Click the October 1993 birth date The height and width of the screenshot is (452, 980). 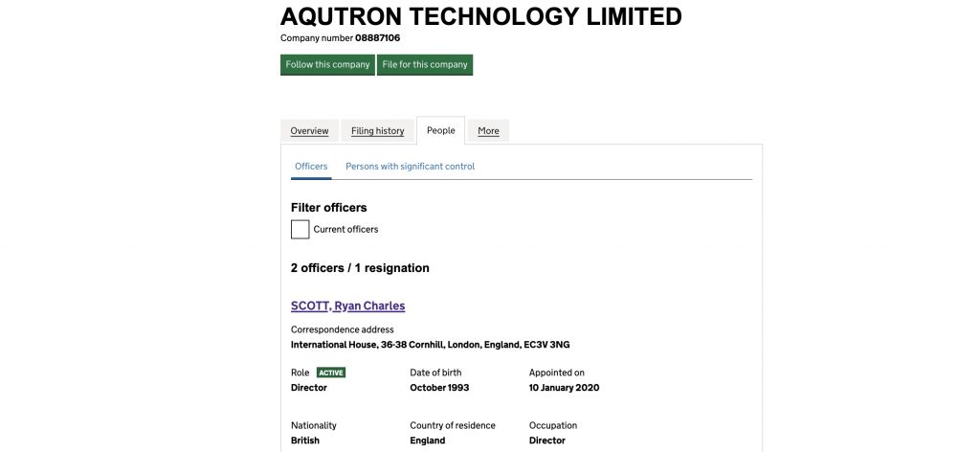439,388
